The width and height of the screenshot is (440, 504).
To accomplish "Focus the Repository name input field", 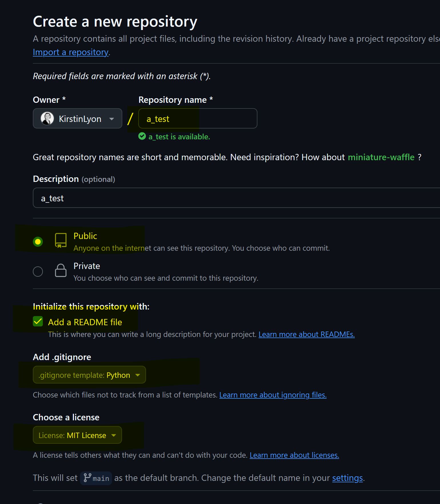I will point(198,119).
